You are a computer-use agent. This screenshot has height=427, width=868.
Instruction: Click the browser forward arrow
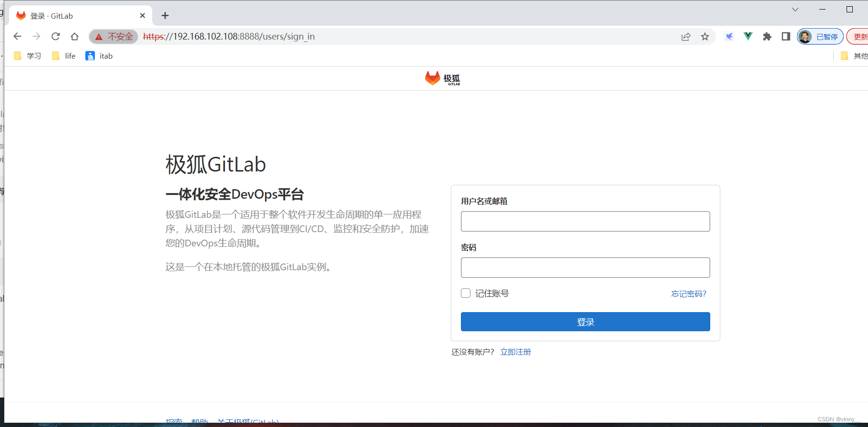(x=37, y=36)
